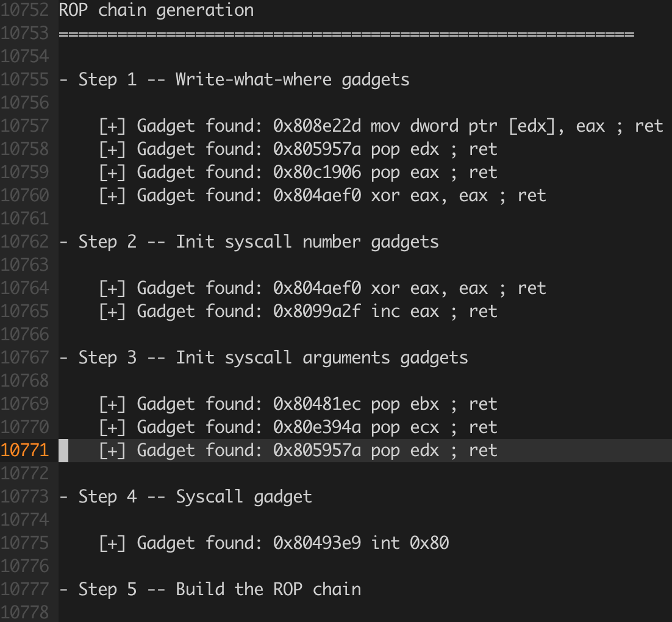Click pop edx text on highlighted line

tap(405, 450)
